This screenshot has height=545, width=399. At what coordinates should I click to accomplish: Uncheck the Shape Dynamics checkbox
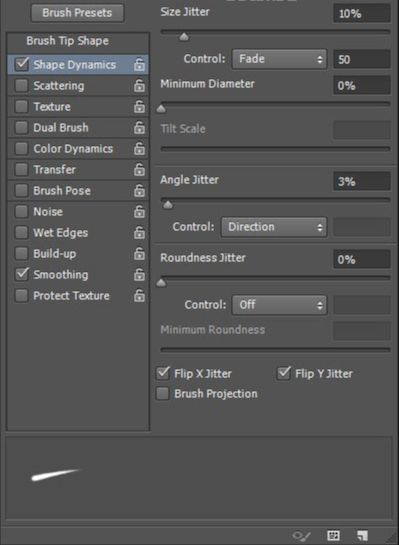click(x=22, y=64)
